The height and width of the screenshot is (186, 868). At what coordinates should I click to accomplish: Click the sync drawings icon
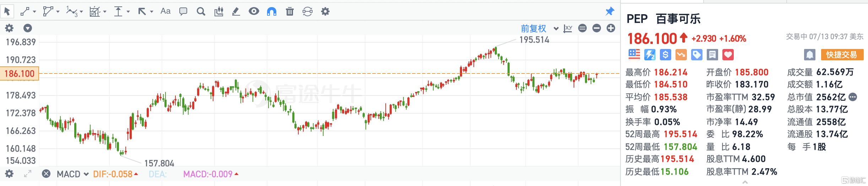click(308, 12)
